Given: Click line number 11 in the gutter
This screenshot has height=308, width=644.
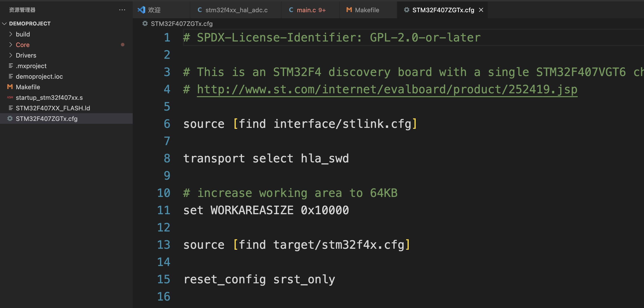Looking at the screenshot, I should pyautogui.click(x=163, y=210).
